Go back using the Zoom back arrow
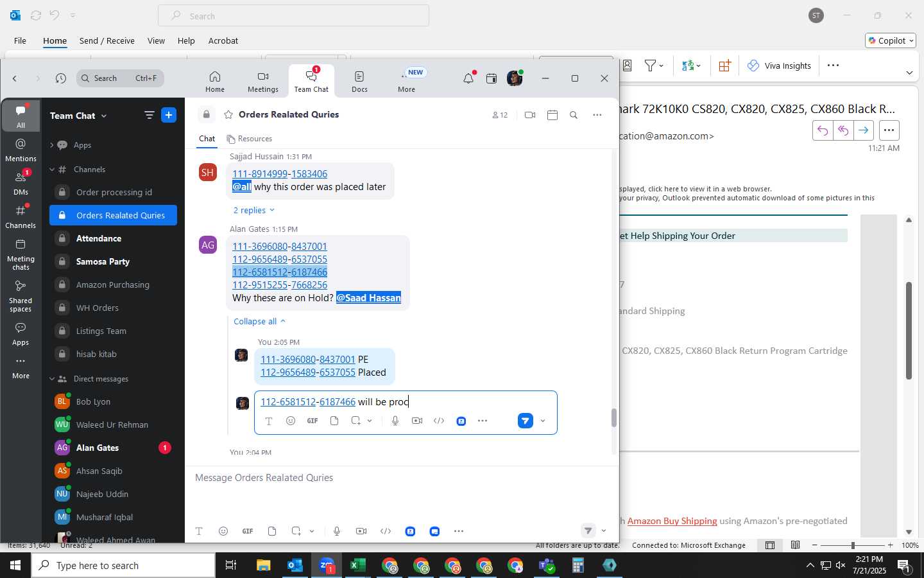The width and height of the screenshot is (924, 578). click(14, 78)
